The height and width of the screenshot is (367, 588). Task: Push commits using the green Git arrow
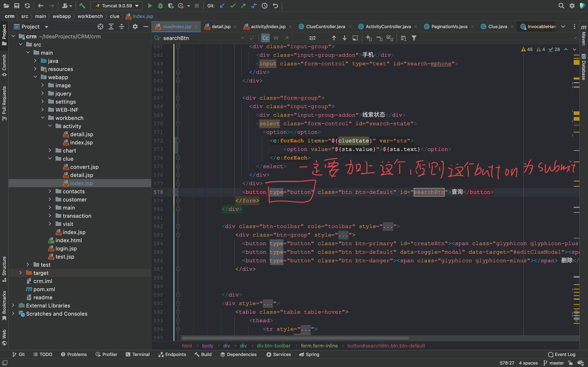(x=243, y=6)
